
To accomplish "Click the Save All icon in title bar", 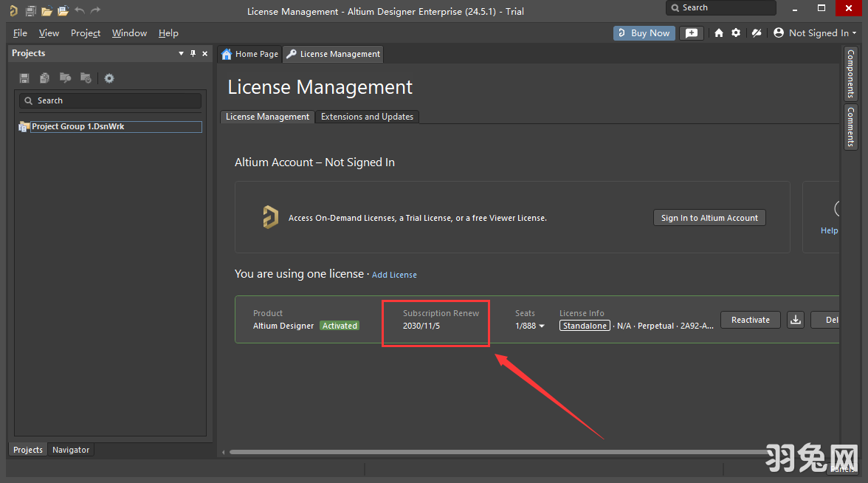I will pos(30,11).
